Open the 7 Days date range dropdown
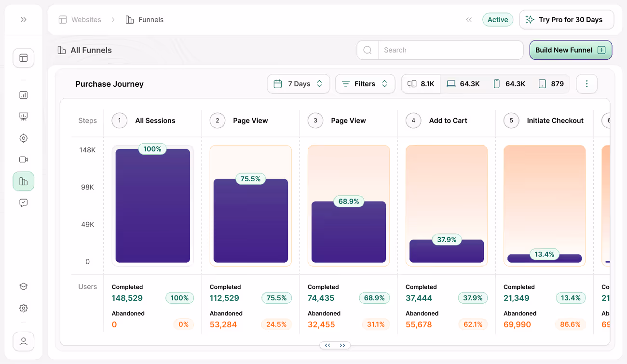Screen dimensions: 627x364 tap(298, 83)
